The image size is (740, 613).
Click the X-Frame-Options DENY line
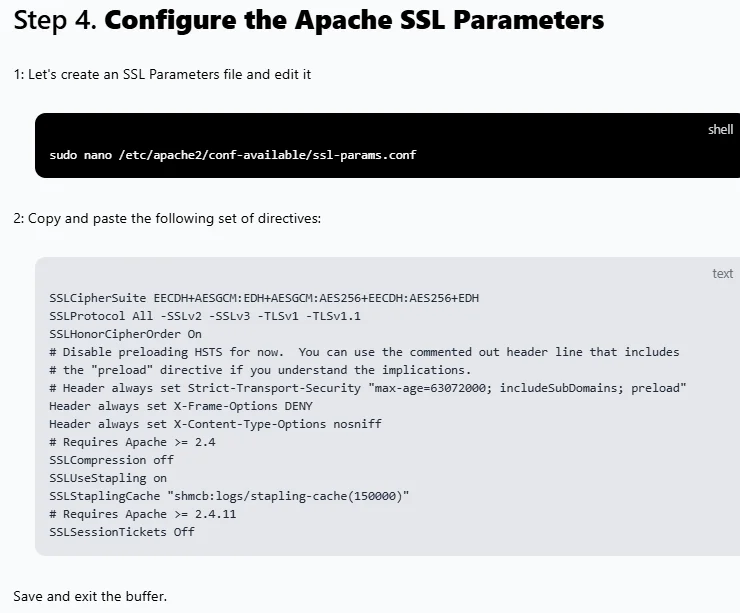point(181,406)
